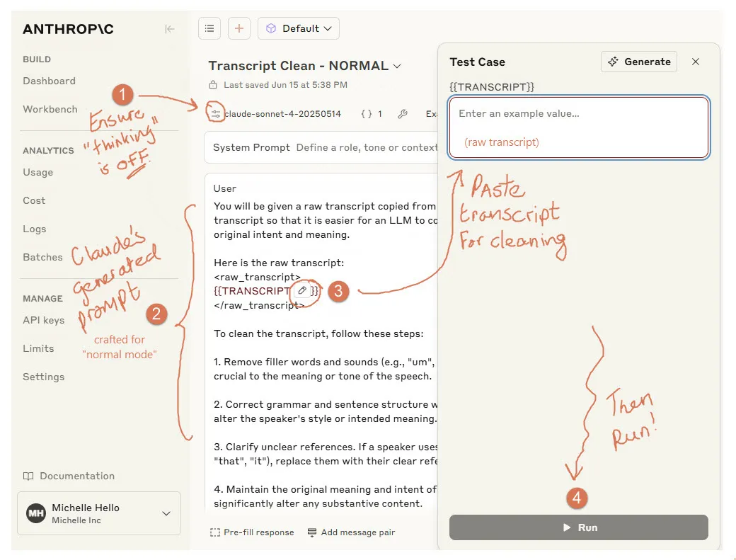The width and height of the screenshot is (736, 560).
Task: Click the Generate test case button
Action: pos(639,62)
